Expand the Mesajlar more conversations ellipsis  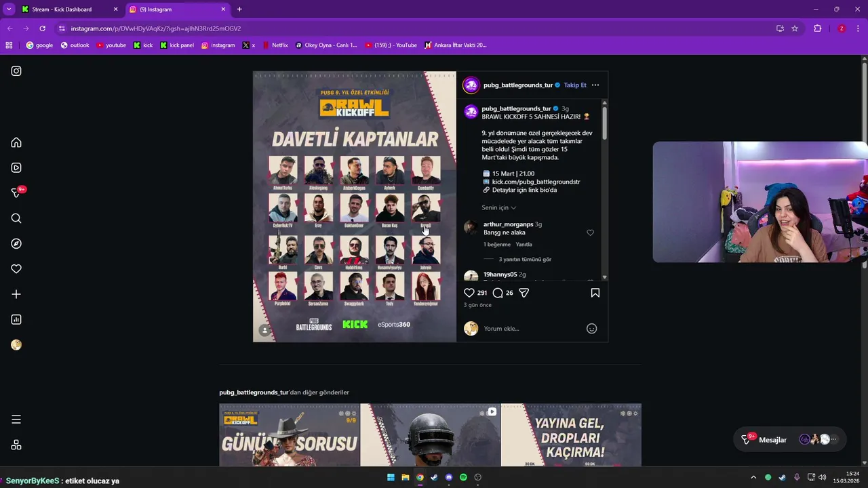[834, 440]
